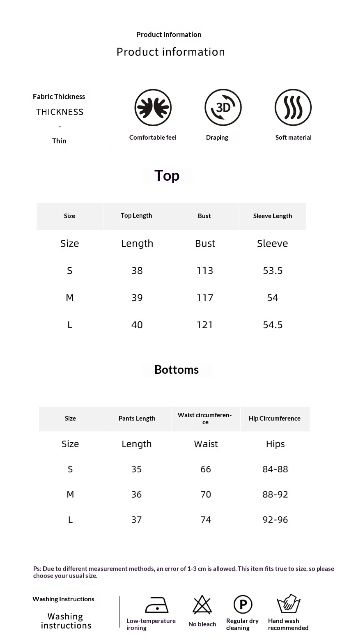Click the Hand wash recommended icon

pyautogui.click(x=289, y=604)
